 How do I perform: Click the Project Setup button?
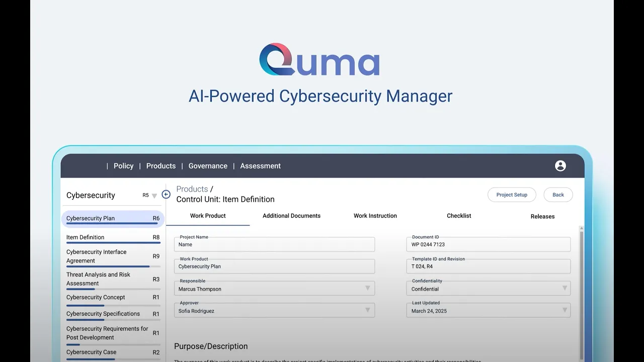tap(512, 195)
